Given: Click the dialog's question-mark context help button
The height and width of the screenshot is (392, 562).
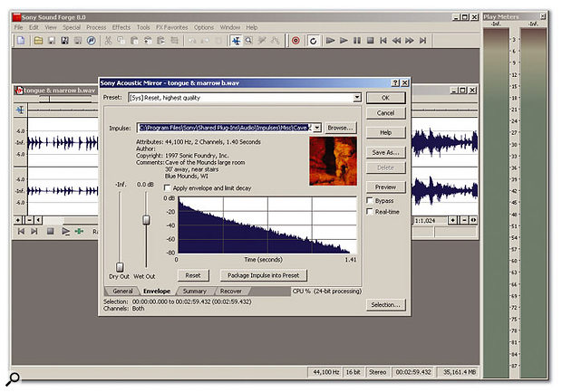Looking at the screenshot, I should [x=395, y=82].
